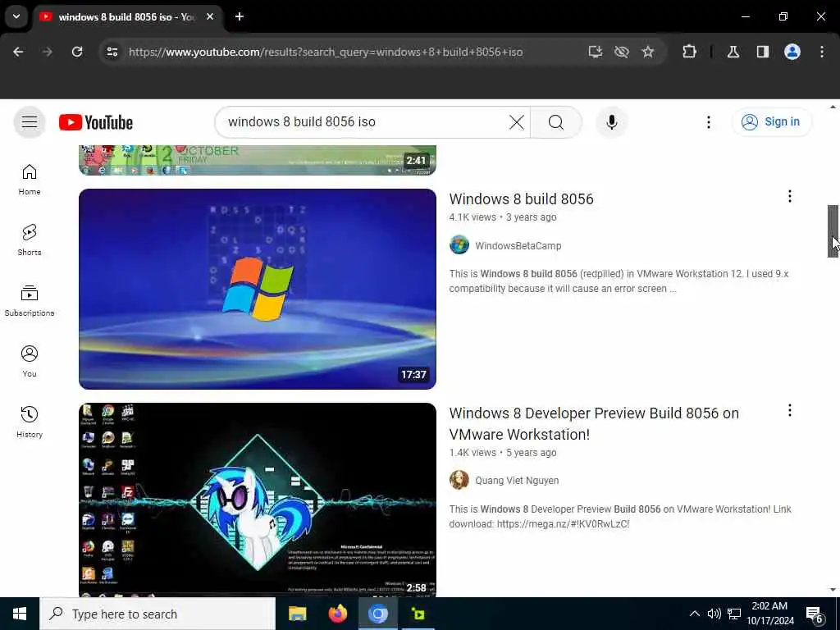Select the windows 8 build 8056 iso tab
Image resolution: width=840 pixels, height=630 pixels.
127,16
